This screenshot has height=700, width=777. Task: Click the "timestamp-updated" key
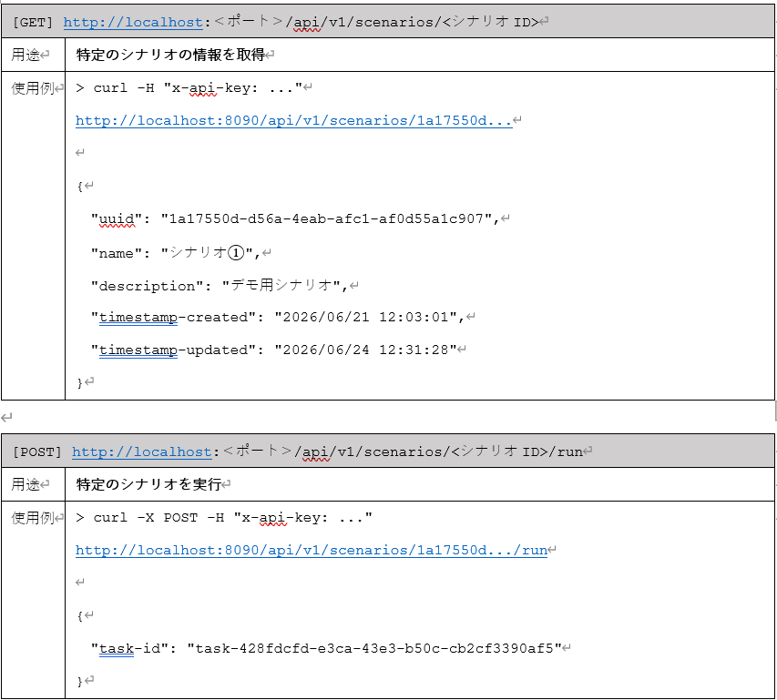pos(173,350)
